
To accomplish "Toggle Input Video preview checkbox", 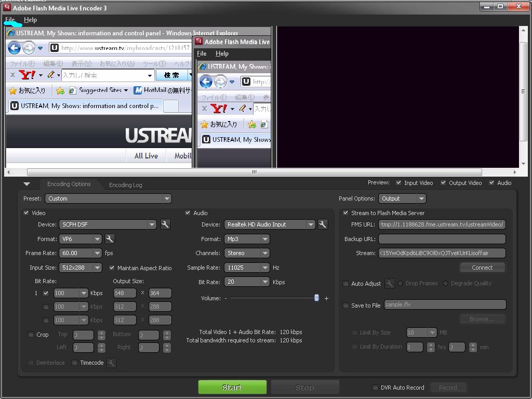I will click(x=398, y=182).
